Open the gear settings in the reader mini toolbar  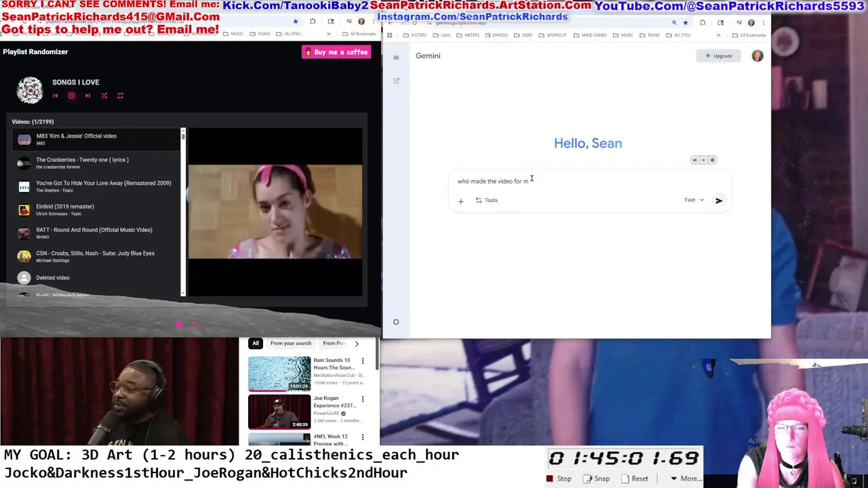712,160
